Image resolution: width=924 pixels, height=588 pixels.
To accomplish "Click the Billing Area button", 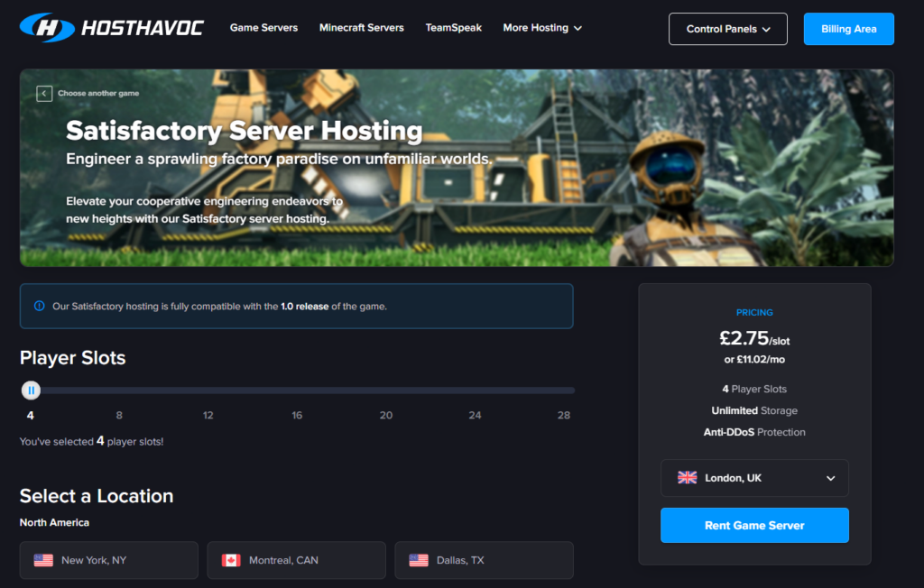I will coord(848,28).
